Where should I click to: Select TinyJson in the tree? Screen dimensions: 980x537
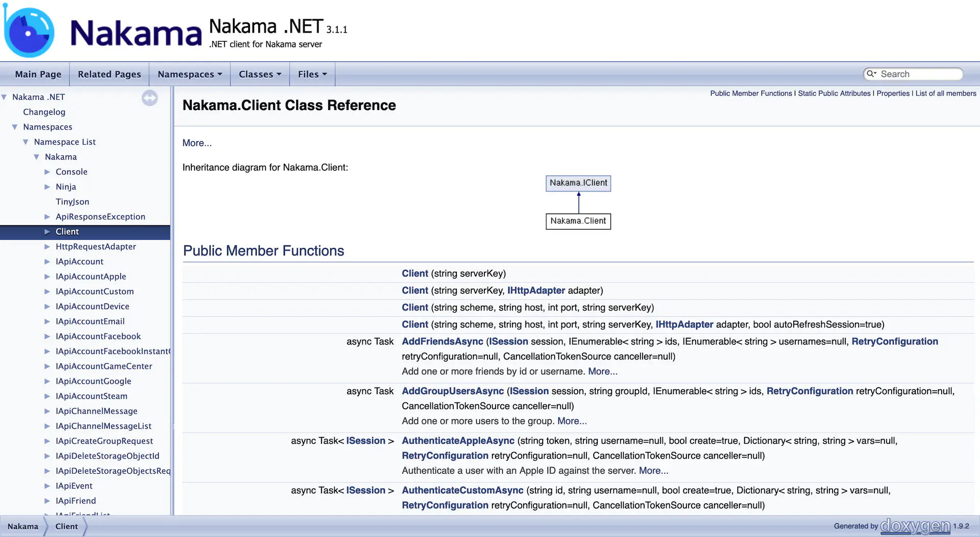click(x=72, y=202)
